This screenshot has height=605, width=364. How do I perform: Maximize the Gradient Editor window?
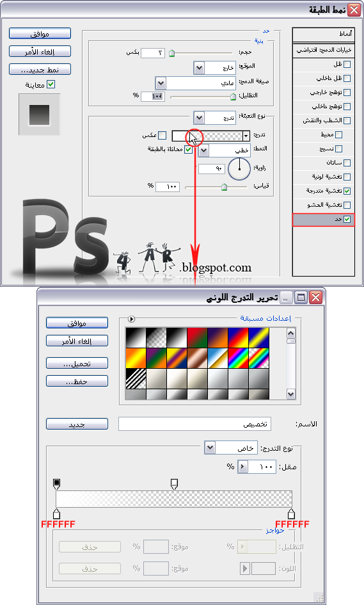click(301, 298)
